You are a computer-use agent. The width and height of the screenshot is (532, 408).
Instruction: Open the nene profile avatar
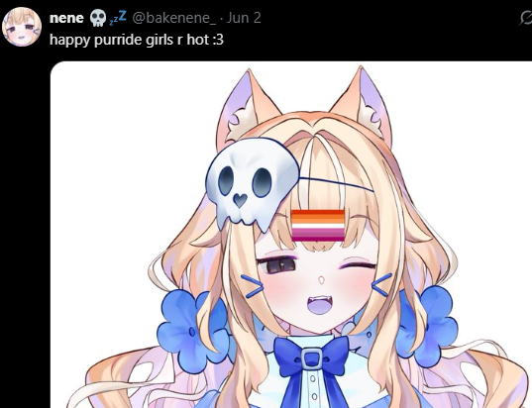pyautogui.click(x=22, y=27)
